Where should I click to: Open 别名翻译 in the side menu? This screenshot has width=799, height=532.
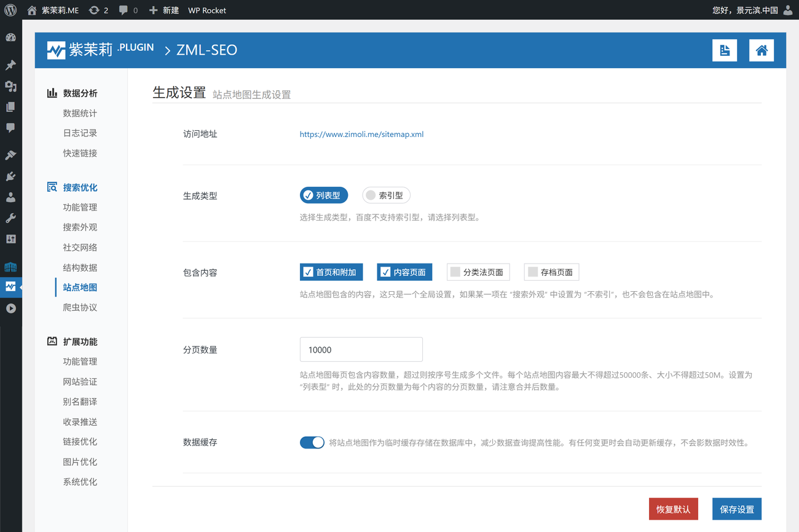(80, 401)
